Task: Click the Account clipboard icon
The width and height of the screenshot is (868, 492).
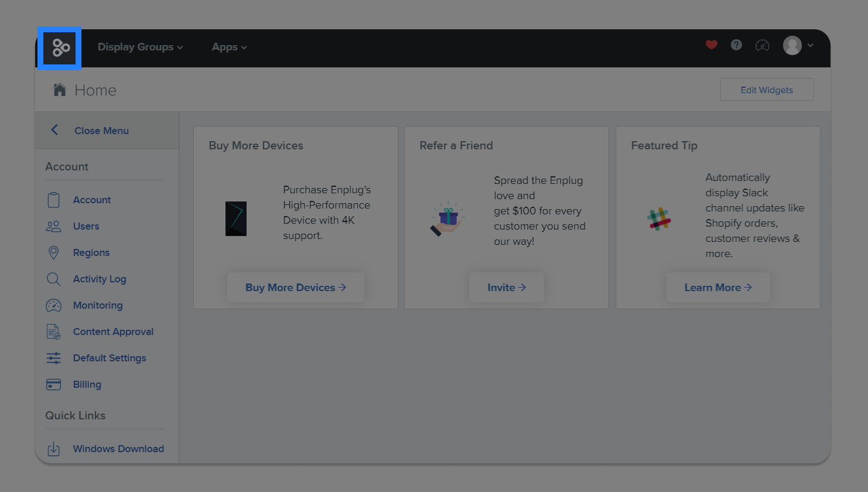Action: [53, 200]
